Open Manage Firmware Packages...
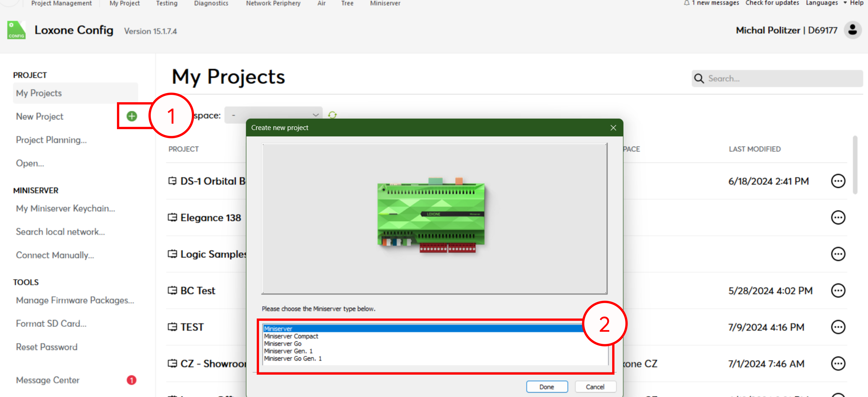Screen dimensions: 868x397 75,300
